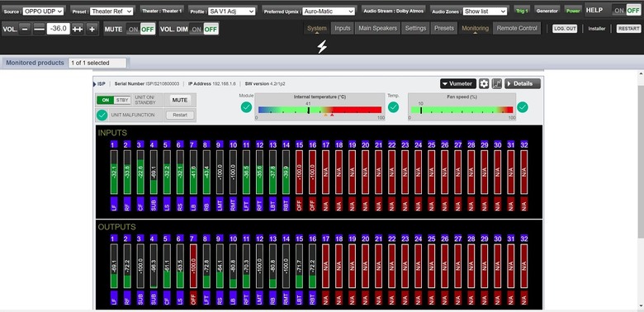Switch to the Inputs tab
The image size is (644, 312).
point(342,28)
